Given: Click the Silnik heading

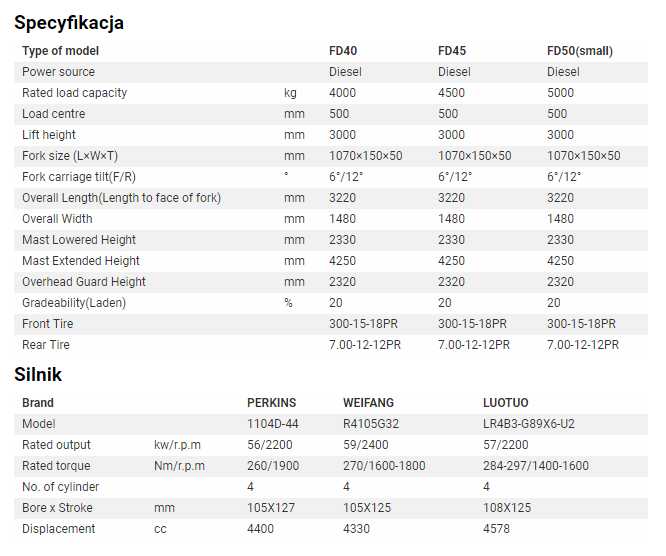Looking at the screenshot, I should (x=38, y=375).
